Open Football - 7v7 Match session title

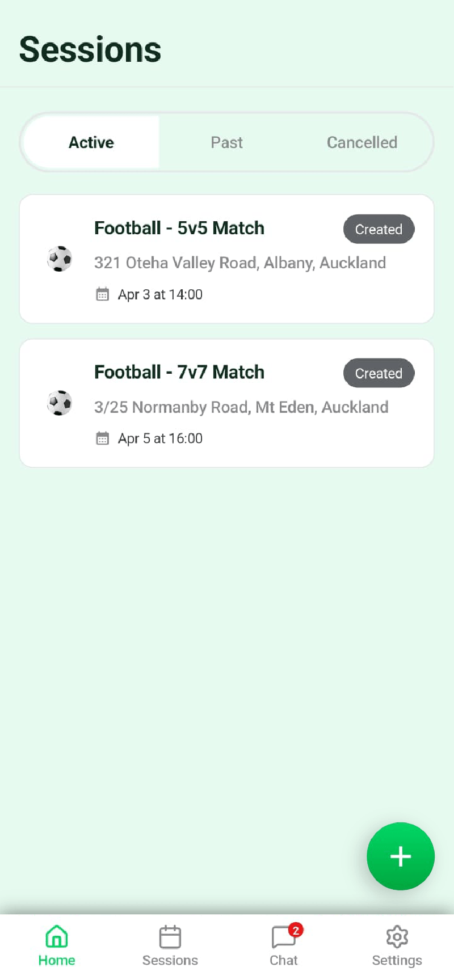coord(179,372)
